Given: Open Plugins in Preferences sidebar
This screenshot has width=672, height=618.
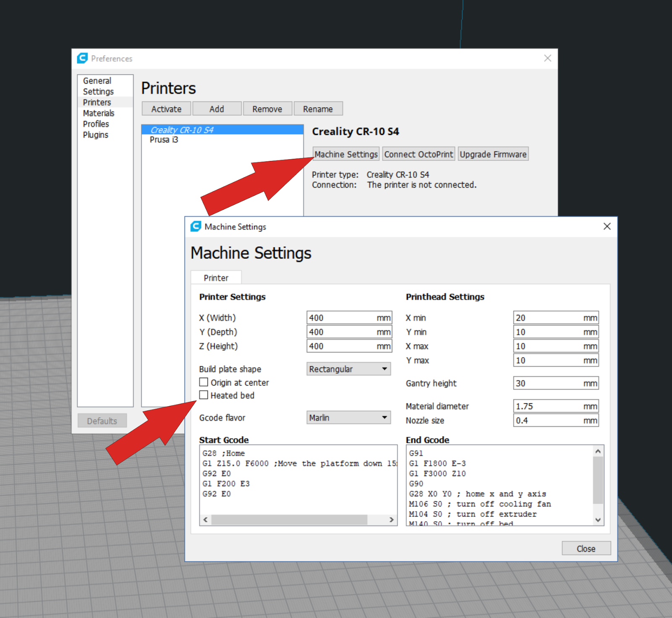Looking at the screenshot, I should (x=95, y=135).
